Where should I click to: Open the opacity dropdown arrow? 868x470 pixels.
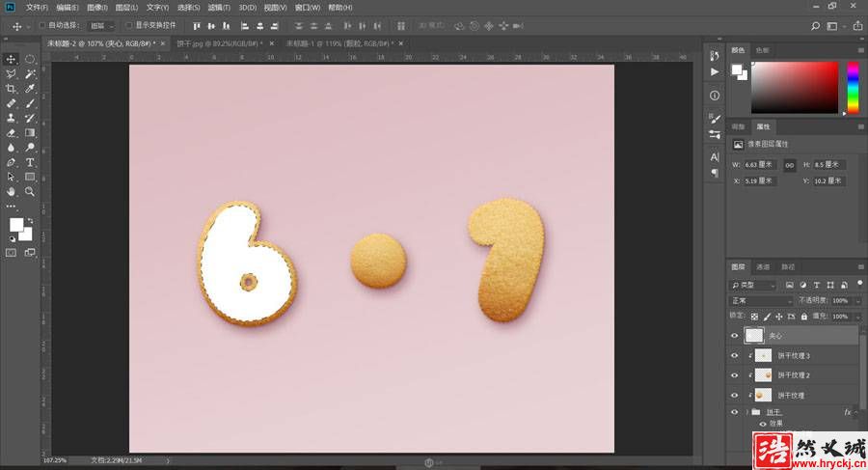point(858,301)
